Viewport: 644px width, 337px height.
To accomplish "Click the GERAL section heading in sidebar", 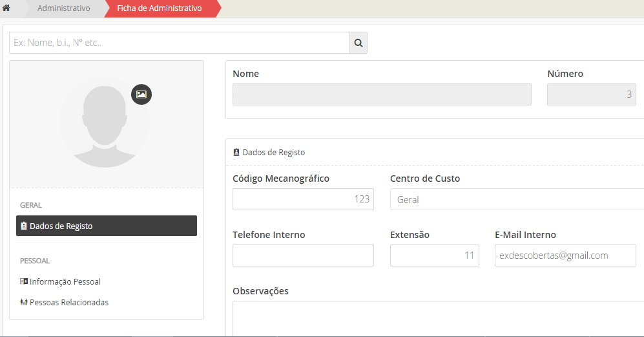I will tap(31, 205).
